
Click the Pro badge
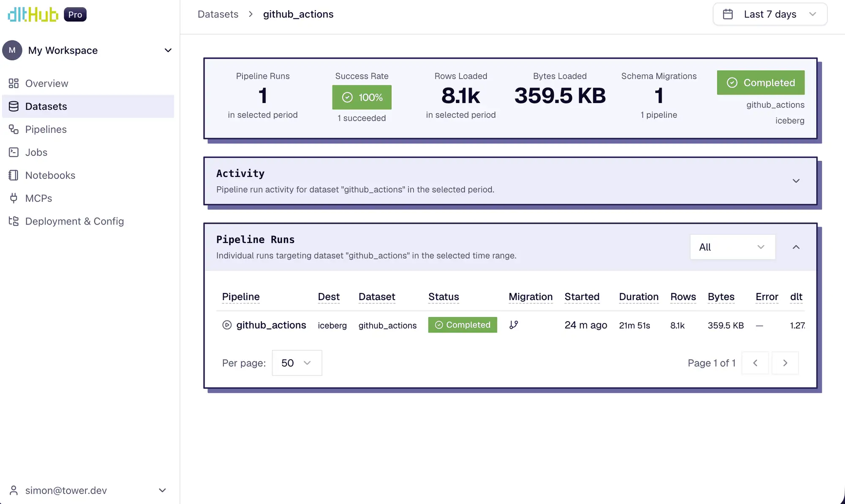click(75, 14)
